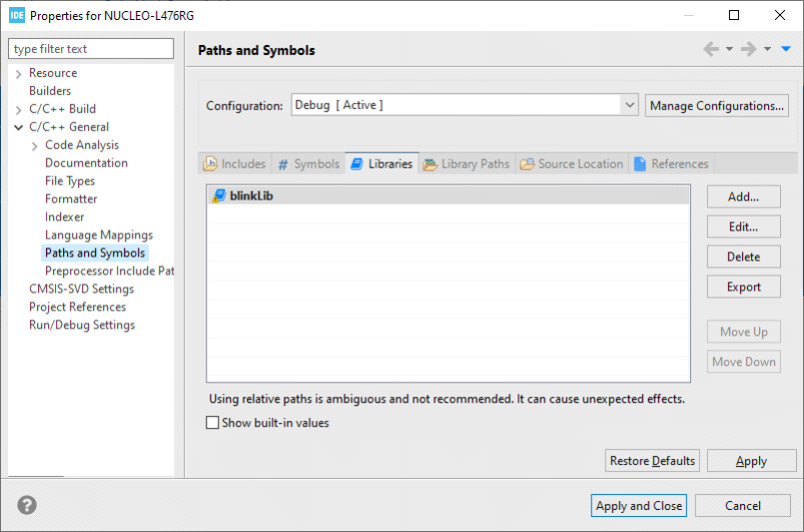Click Manage Configurations button
Screen dimensions: 804x532
[717, 106]
